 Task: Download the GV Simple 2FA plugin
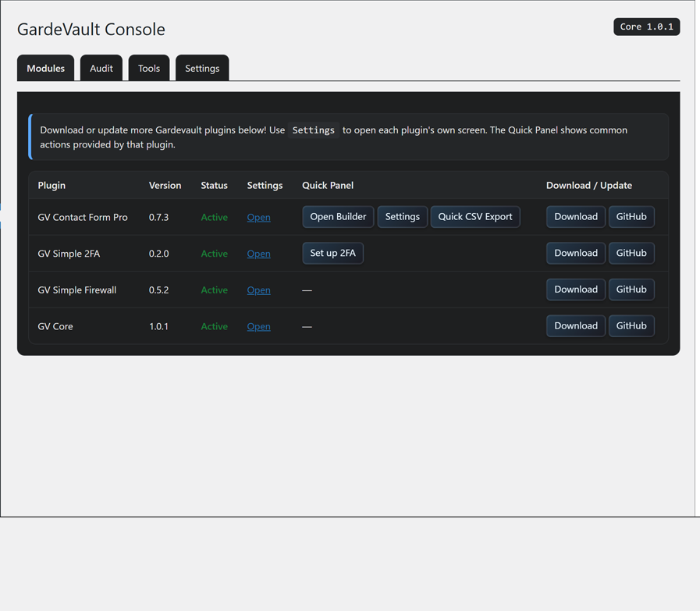pos(575,253)
